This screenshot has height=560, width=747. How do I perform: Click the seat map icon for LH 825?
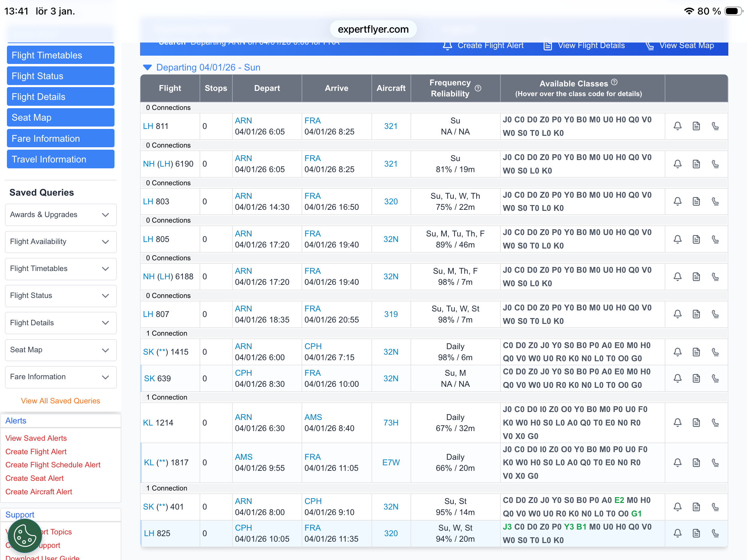click(715, 533)
